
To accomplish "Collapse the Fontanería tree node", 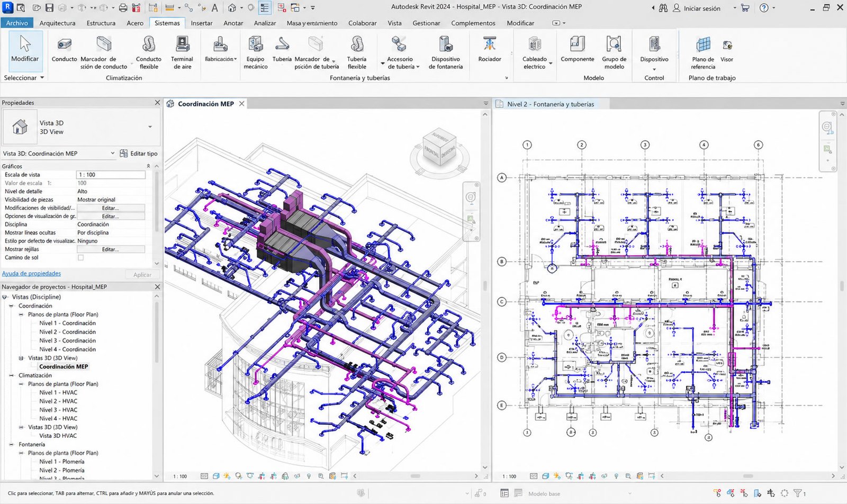I will click(x=12, y=445).
